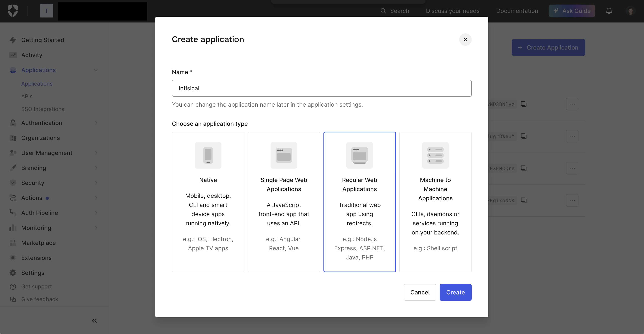Open the Activity page
The height and width of the screenshot is (334, 644).
(32, 55)
